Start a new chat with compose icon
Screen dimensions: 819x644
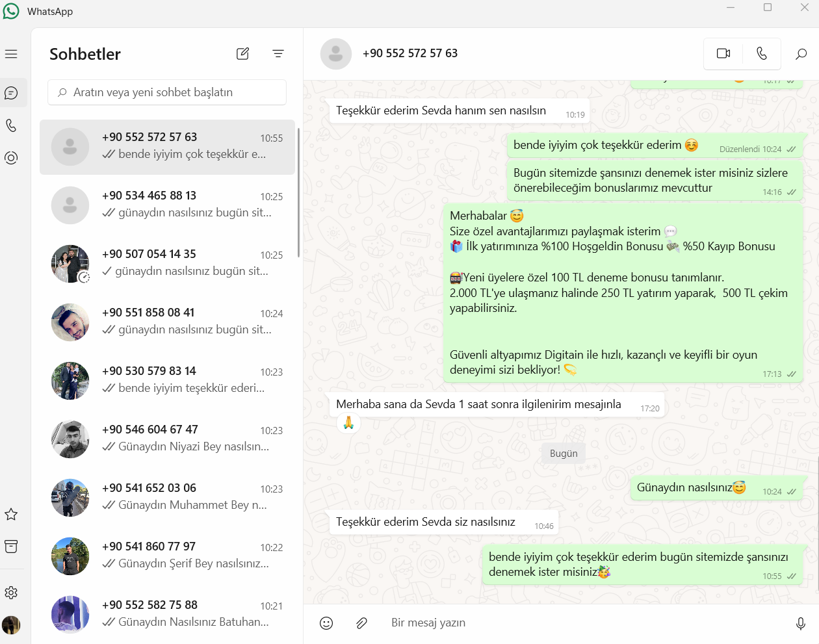coord(242,54)
